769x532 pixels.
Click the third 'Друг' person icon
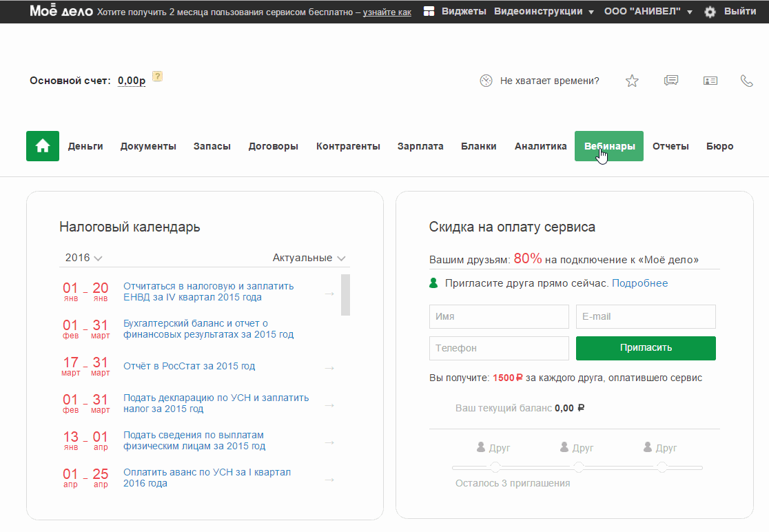pyautogui.click(x=648, y=447)
